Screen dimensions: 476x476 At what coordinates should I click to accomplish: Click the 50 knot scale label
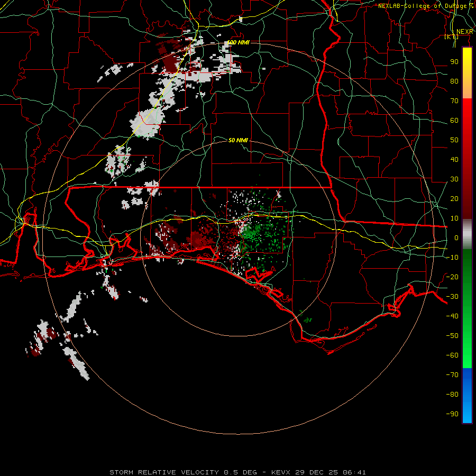[x=454, y=140]
